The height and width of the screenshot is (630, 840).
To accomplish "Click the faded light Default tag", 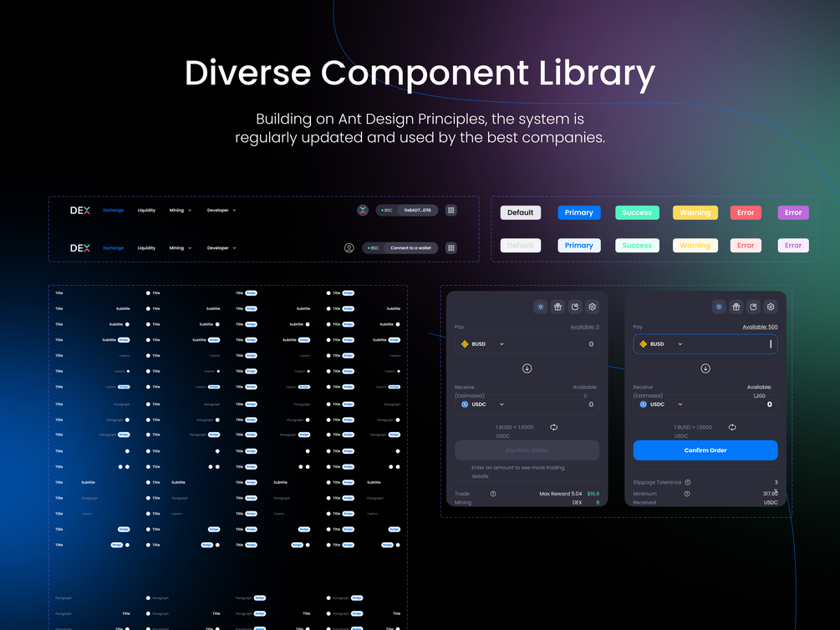I will point(521,246).
